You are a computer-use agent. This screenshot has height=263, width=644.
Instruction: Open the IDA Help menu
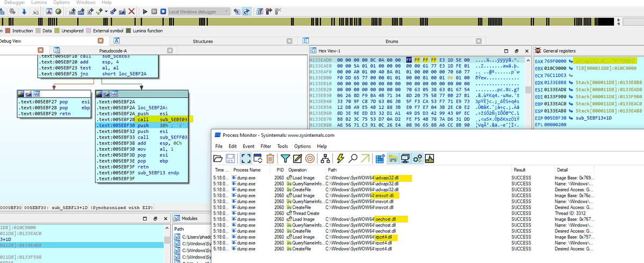tap(106, 3)
